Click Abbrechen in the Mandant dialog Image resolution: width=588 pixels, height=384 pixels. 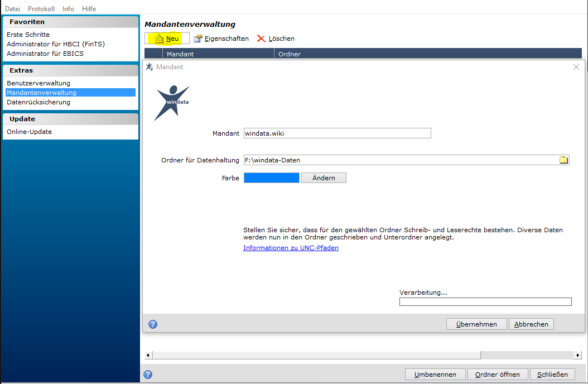tap(531, 324)
